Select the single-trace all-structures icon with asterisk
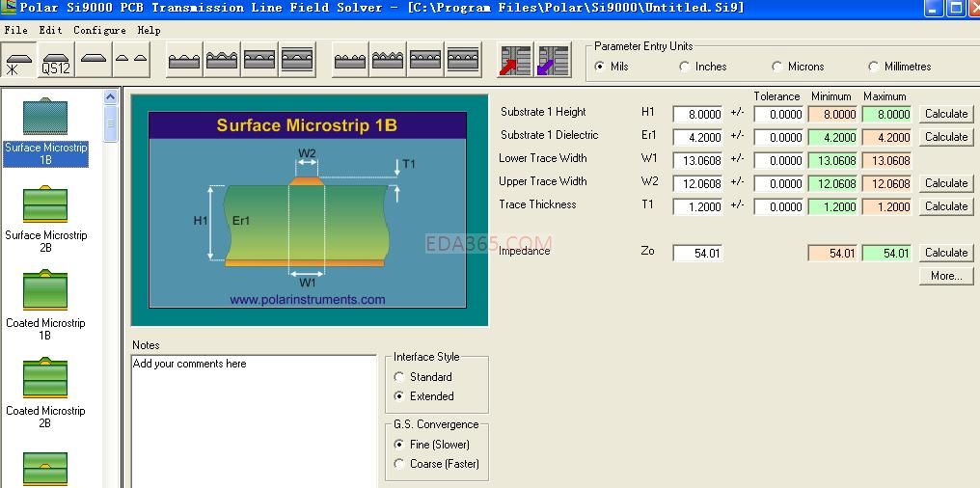980x488 pixels. [x=19, y=61]
